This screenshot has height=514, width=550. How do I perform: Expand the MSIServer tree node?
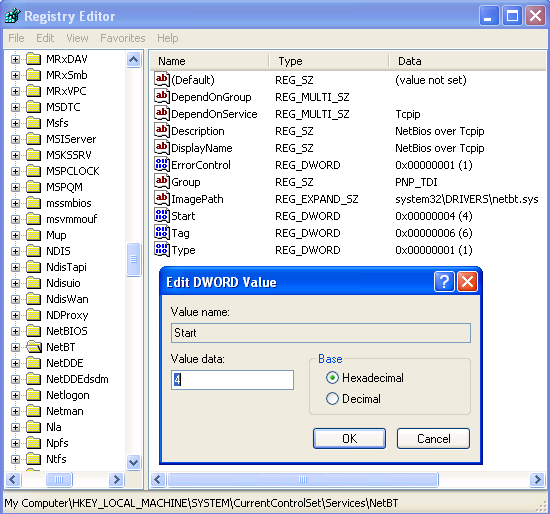[15, 139]
